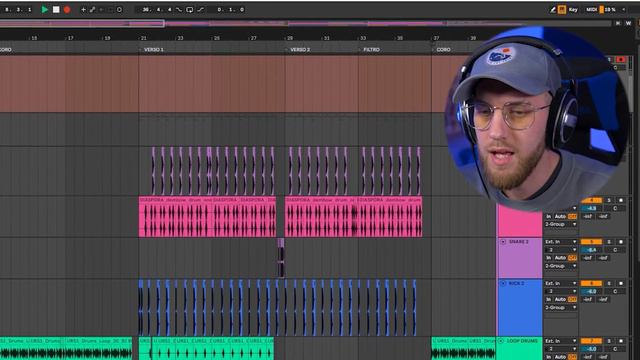Open KICK 2 output 2-Group dropdown

click(561, 308)
